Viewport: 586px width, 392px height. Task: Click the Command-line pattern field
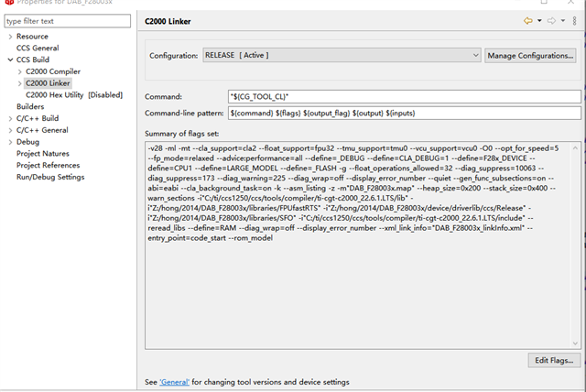(x=405, y=113)
